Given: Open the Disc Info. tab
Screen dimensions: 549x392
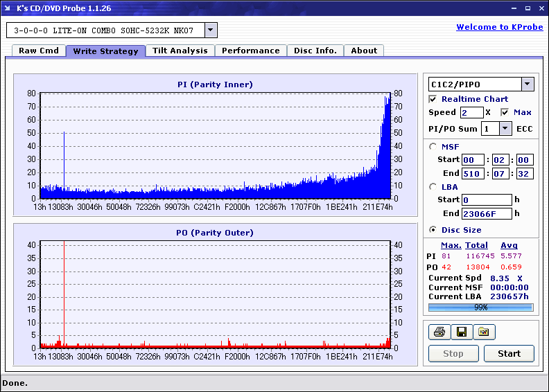Looking at the screenshot, I should 315,51.
